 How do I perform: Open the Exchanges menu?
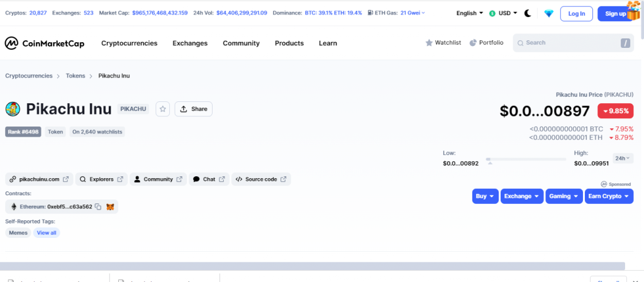coord(190,43)
